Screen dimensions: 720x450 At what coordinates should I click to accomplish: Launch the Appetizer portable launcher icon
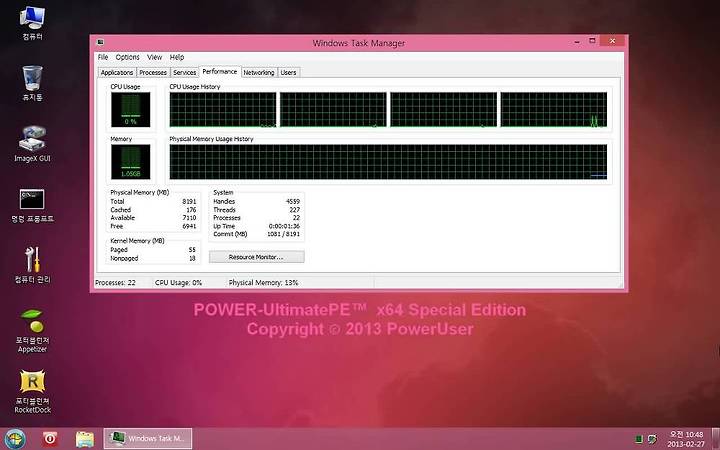coord(32,331)
